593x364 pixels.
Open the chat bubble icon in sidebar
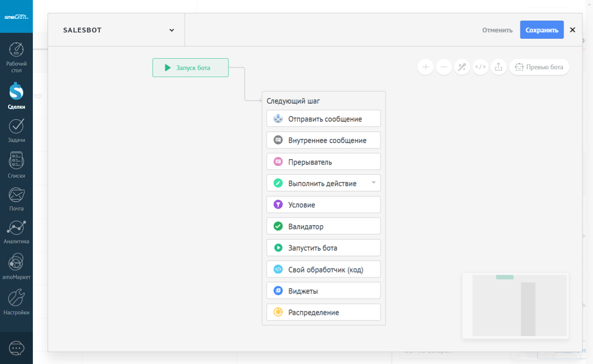pos(16,348)
